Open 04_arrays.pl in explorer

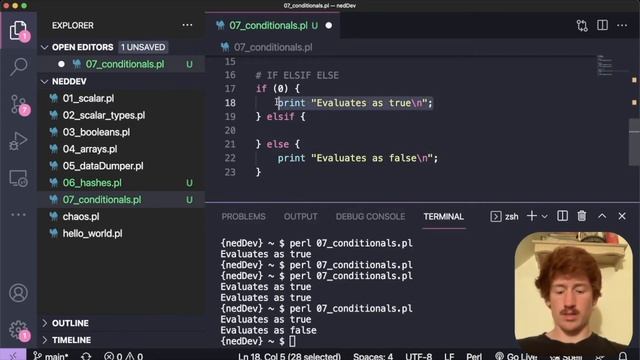122,149
